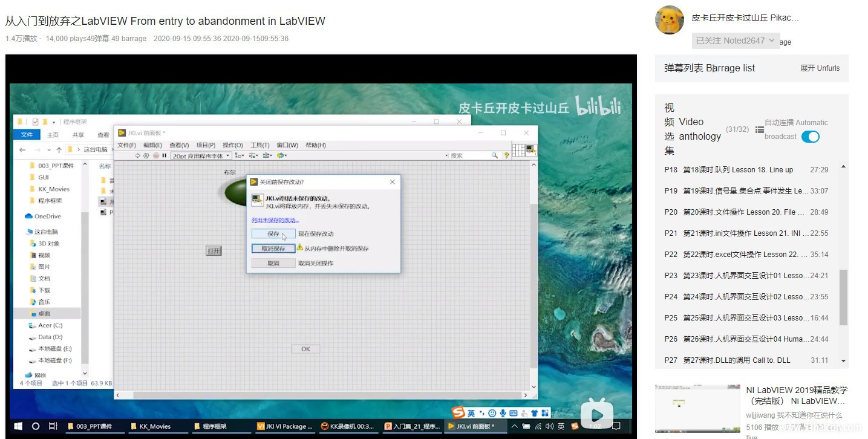
Task: Open the 项目(P) menu
Action: [x=206, y=145]
